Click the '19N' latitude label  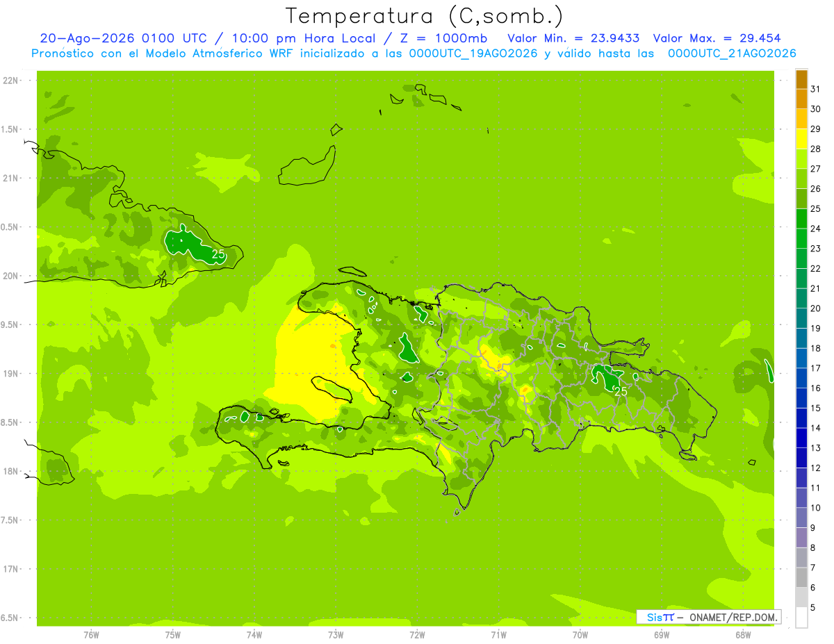[9, 374]
